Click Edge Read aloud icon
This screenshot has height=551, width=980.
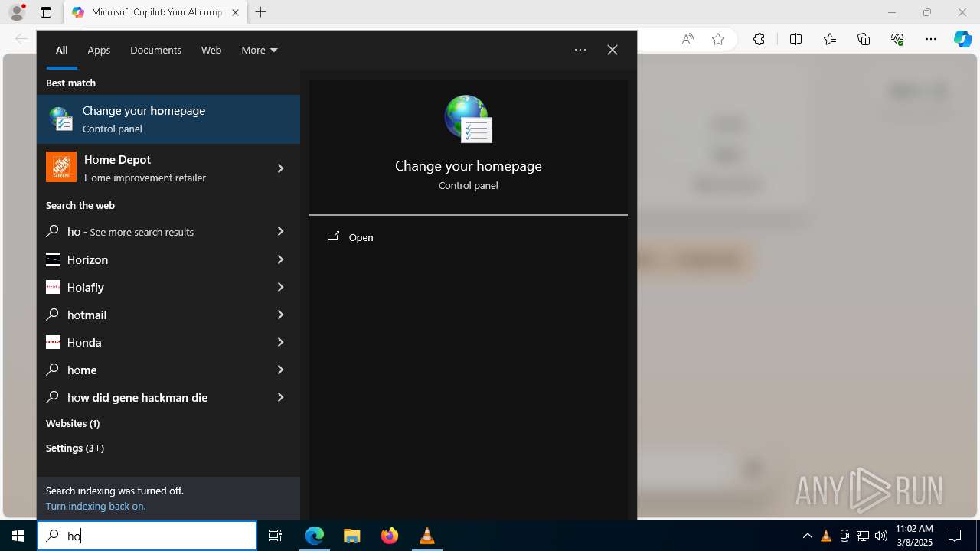688,39
